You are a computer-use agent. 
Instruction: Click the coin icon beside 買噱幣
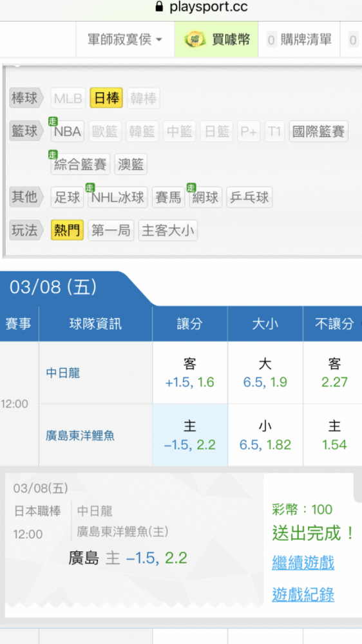[x=195, y=40]
